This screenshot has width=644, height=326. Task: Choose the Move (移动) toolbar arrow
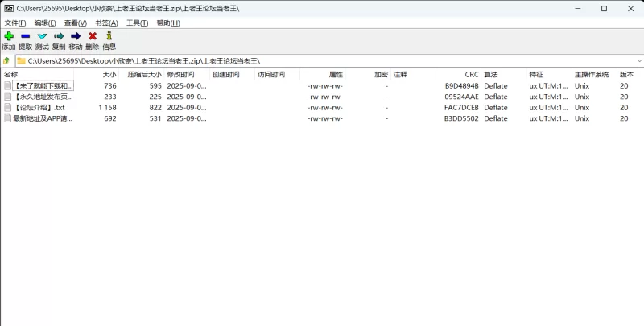click(76, 36)
